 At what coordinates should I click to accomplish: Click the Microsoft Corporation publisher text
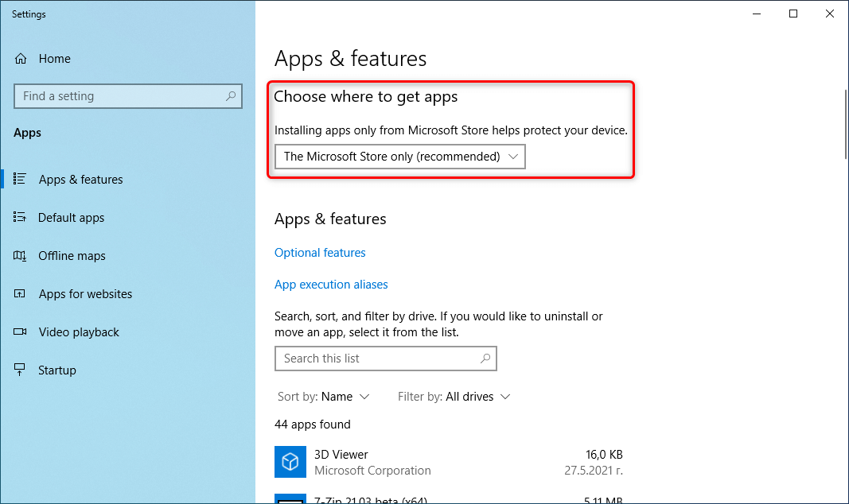pos(372,471)
